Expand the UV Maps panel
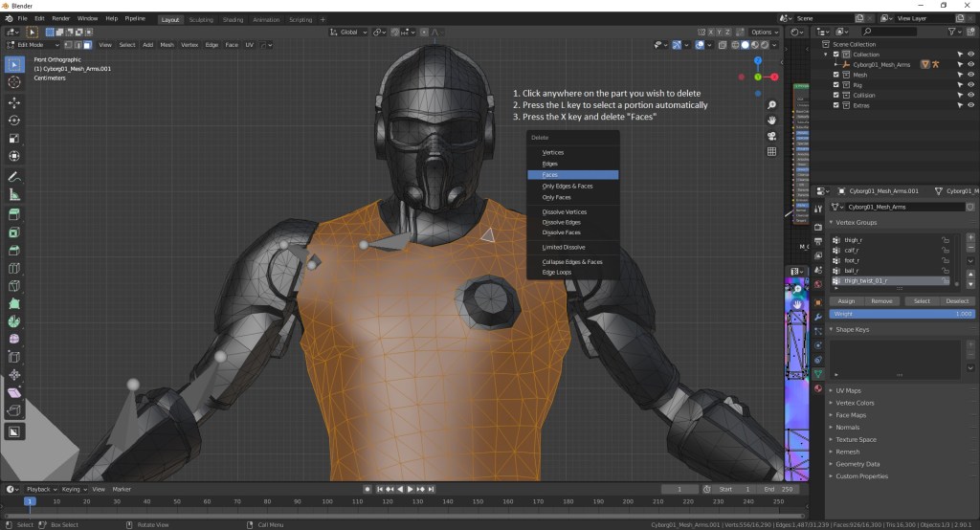980x530 pixels. click(x=848, y=391)
